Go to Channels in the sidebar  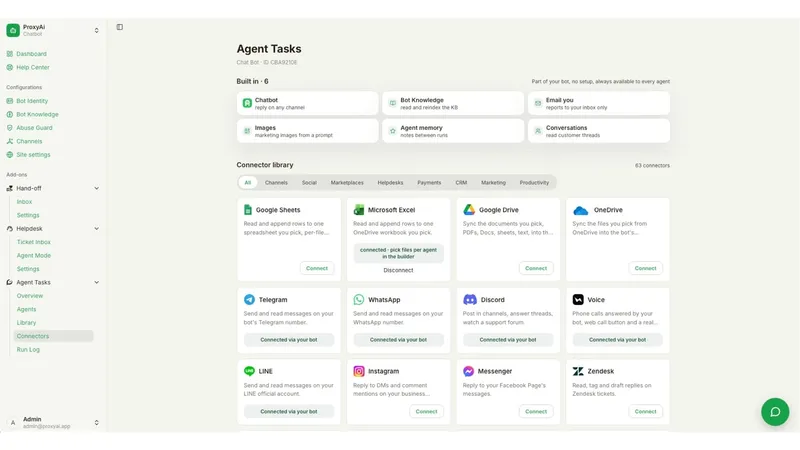(x=29, y=141)
